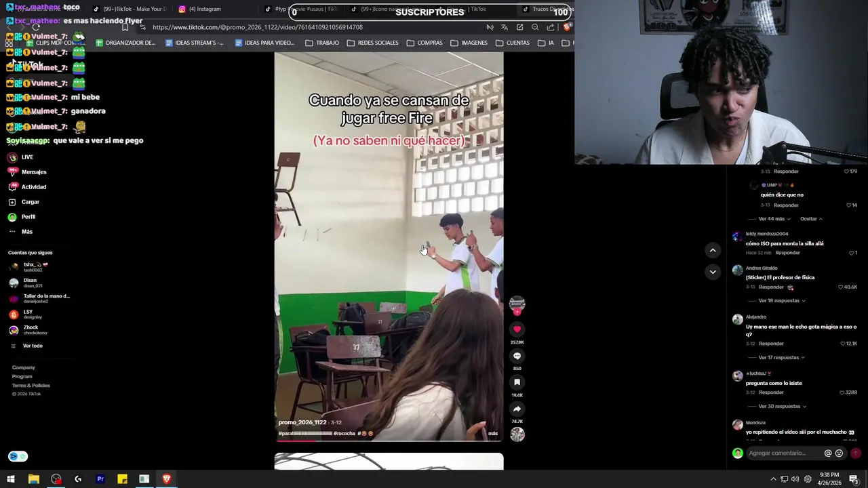The width and height of the screenshot is (868, 488).
Task: Open followed account tshx
Action: [x=28, y=267]
